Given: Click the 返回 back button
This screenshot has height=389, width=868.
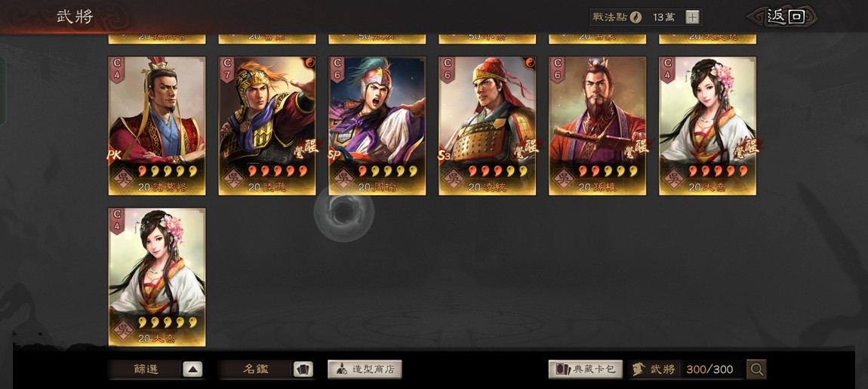Looking at the screenshot, I should click(783, 17).
